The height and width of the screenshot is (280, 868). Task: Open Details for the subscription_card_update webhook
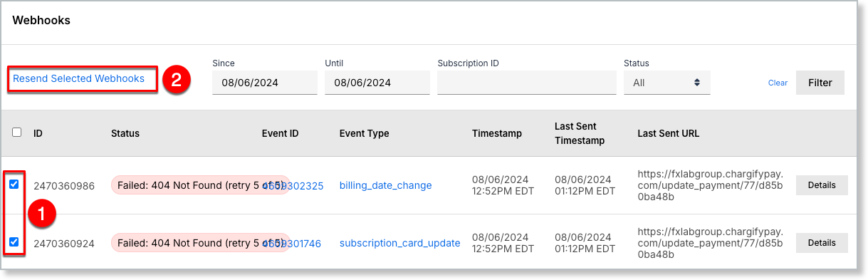click(822, 243)
